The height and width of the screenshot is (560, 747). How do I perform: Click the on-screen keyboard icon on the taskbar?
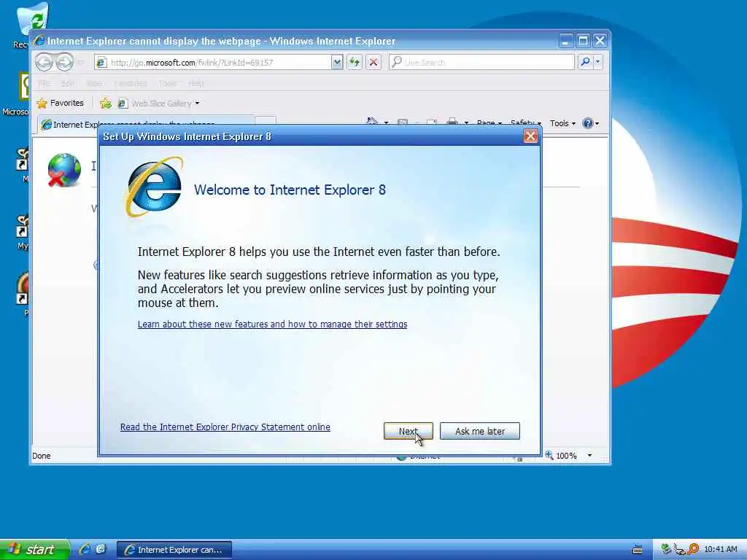click(x=637, y=550)
